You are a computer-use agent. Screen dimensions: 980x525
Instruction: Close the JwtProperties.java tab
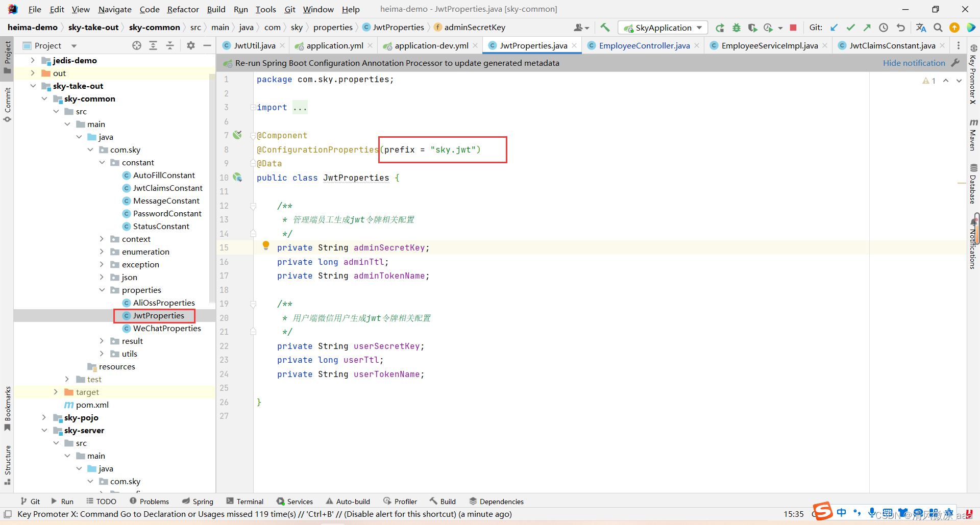[574, 45]
